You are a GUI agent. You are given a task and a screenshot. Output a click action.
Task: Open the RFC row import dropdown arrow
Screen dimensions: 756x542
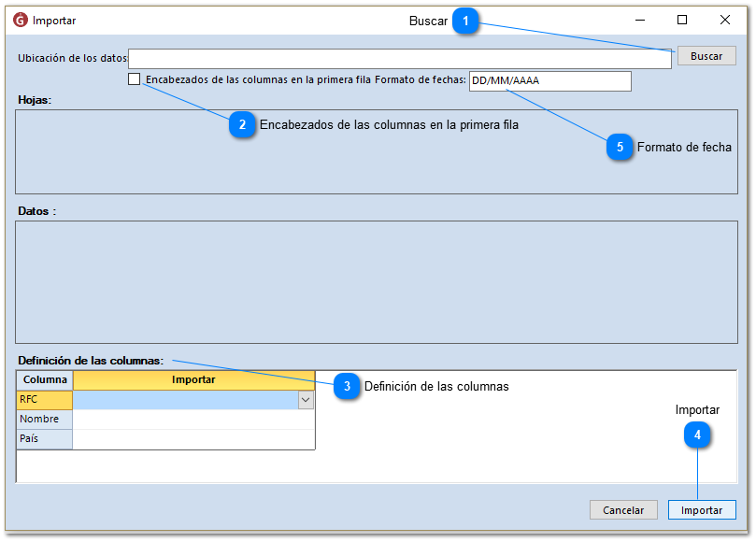click(306, 400)
